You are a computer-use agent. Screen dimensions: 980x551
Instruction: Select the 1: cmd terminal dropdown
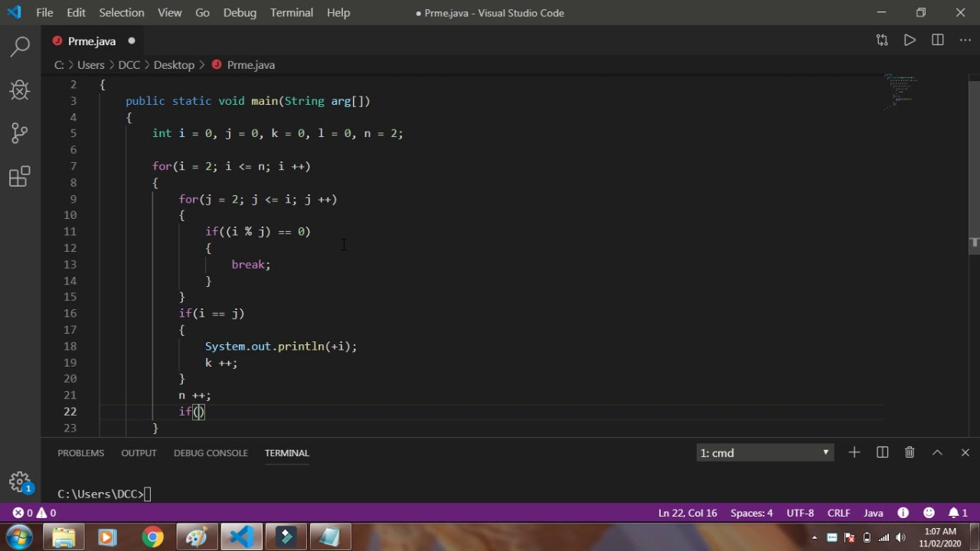point(764,452)
